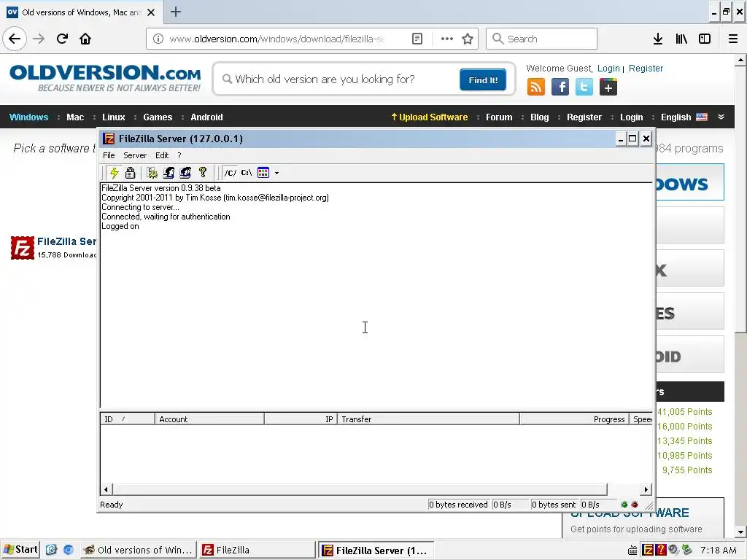Select Android in the site navigation bar
This screenshot has width=747, height=560.
(206, 117)
